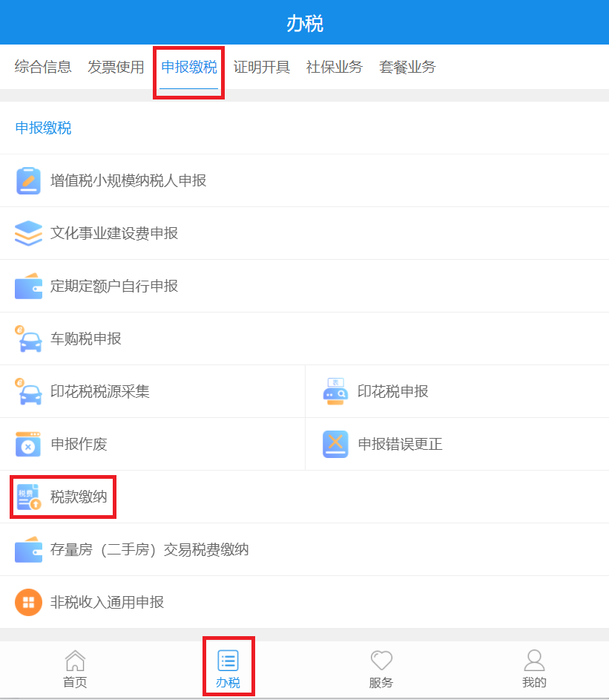Open 车购税申报 entry text
The width and height of the screenshot is (609, 700).
coord(85,338)
